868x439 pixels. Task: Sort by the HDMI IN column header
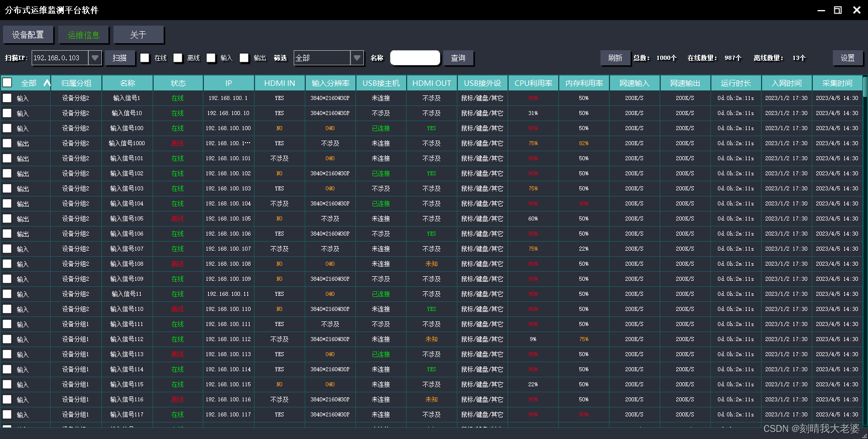click(280, 83)
